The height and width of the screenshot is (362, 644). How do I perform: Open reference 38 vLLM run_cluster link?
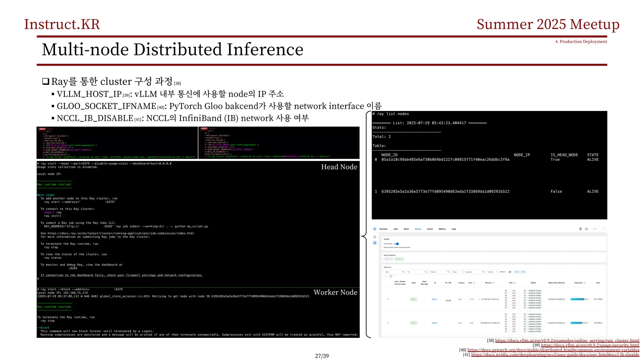[x=567, y=341]
